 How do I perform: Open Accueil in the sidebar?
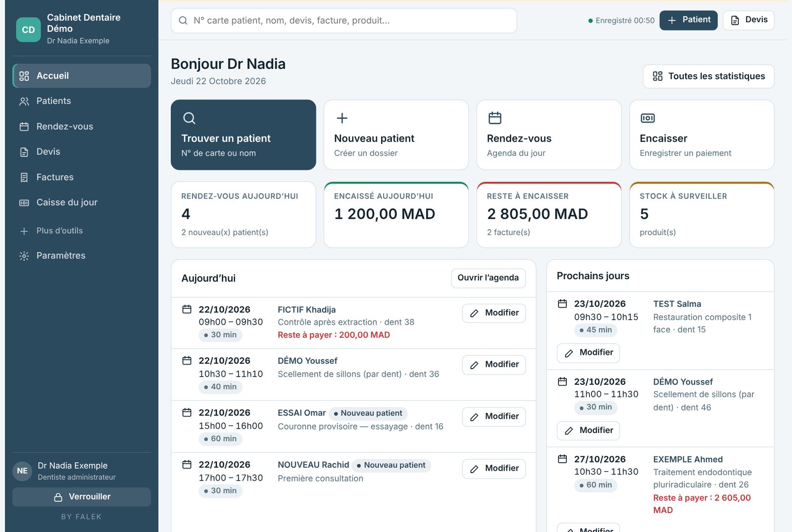pyautogui.click(x=82, y=76)
